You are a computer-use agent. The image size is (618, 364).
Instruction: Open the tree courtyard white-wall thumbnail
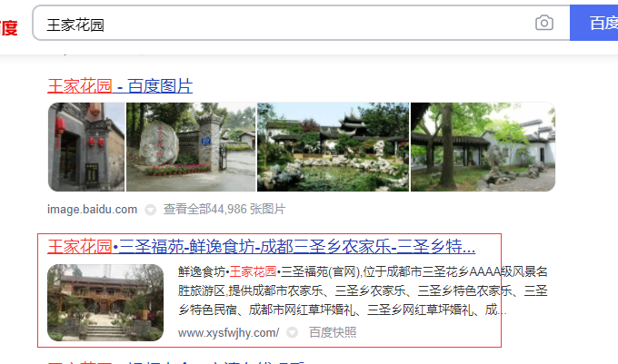coord(483,147)
